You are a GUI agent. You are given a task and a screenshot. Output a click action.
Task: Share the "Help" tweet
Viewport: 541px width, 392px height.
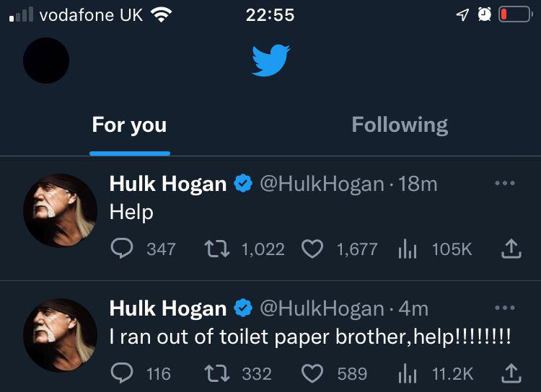(x=510, y=249)
